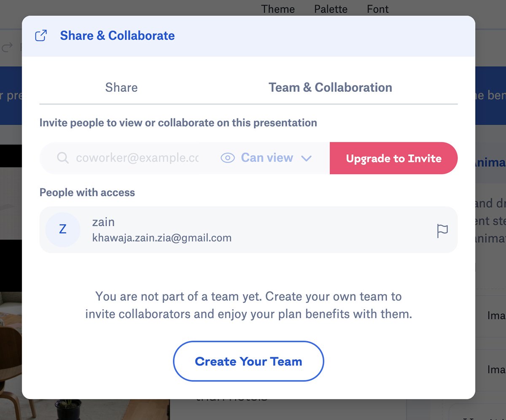
Task: Click the khawaja.zain.zia@gmail.com address
Action: click(162, 238)
